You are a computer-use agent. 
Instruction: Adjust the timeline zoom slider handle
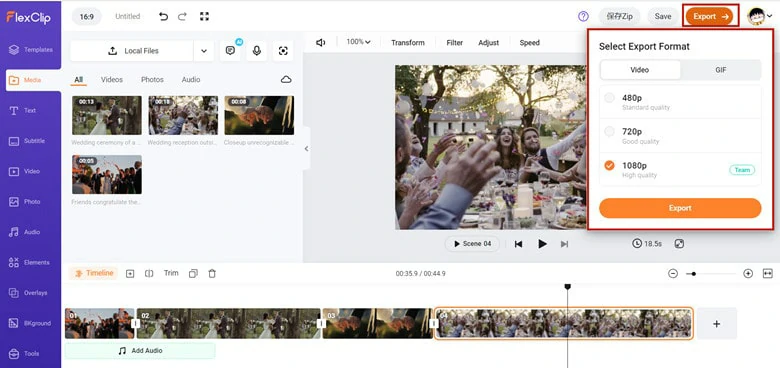click(693, 274)
